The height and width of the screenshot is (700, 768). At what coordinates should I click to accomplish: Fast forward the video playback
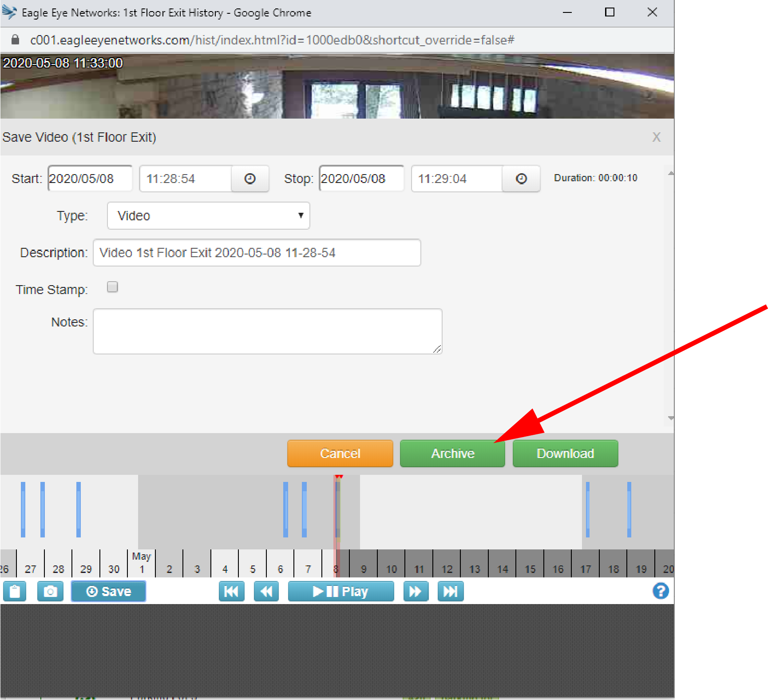tap(416, 592)
